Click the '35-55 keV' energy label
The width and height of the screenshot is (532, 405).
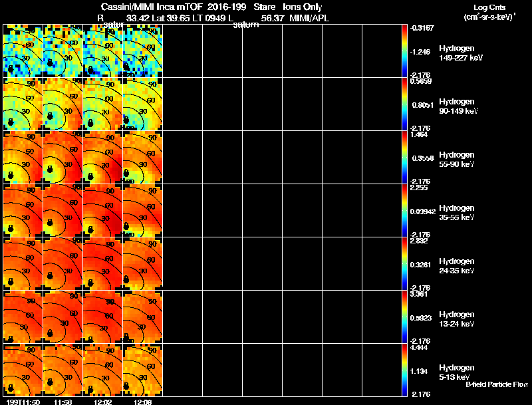coord(457,217)
